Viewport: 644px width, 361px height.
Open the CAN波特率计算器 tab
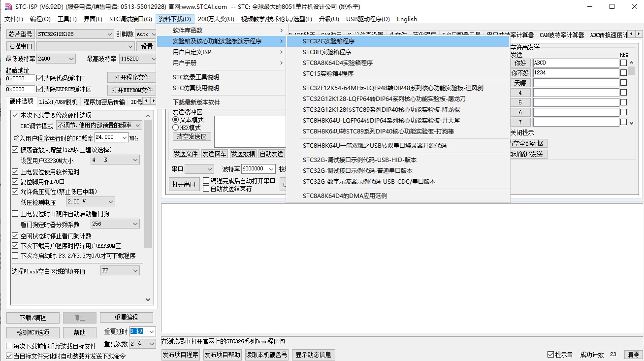tap(561, 35)
